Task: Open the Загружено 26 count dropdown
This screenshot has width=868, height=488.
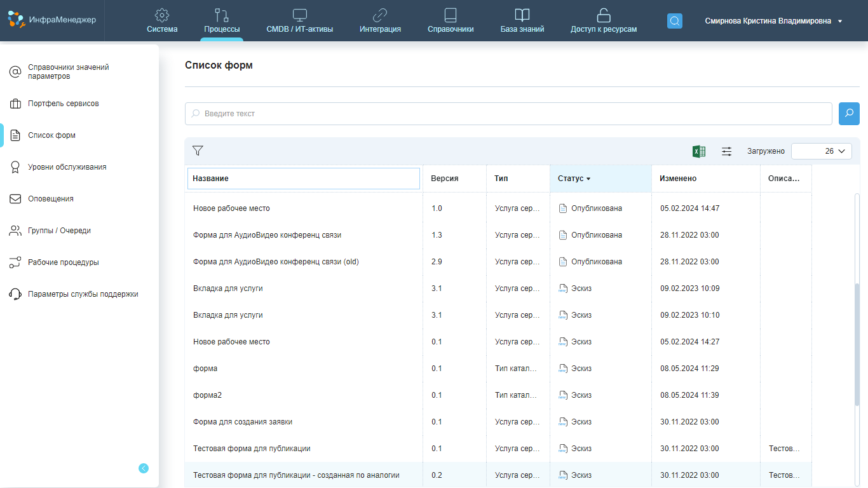Action: (x=822, y=151)
